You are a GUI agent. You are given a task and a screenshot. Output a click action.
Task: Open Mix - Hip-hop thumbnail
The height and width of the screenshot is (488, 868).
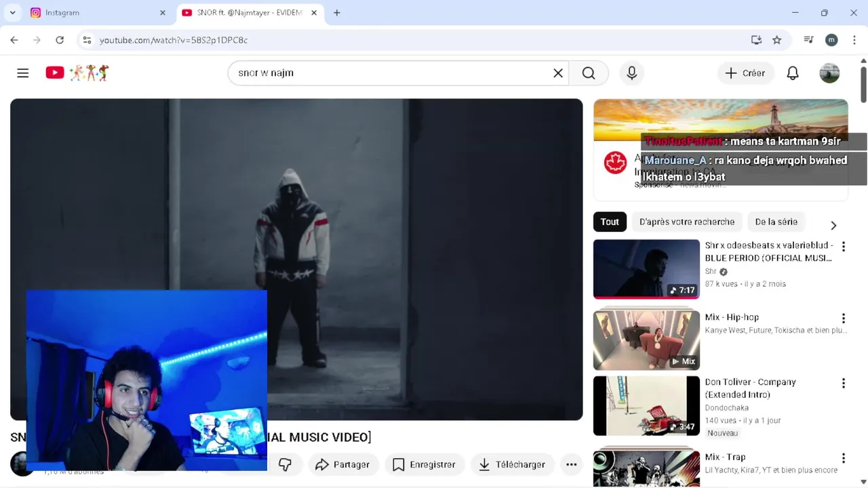(646, 340)
